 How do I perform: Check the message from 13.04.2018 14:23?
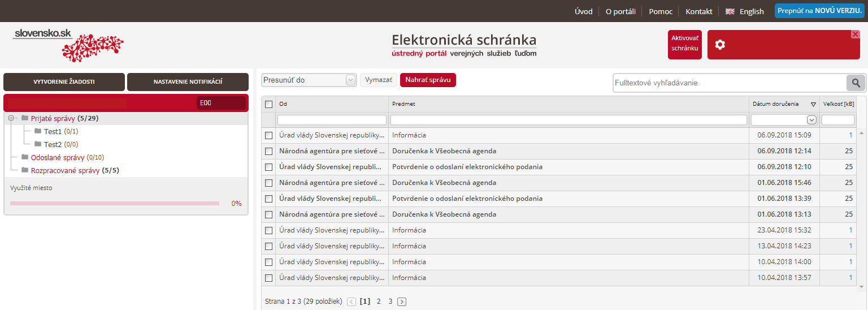pos(269,246)
